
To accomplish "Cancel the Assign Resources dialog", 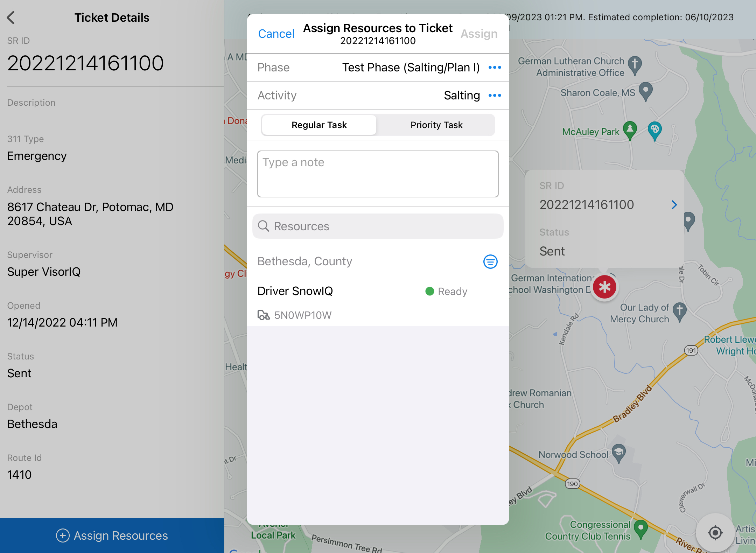I will pyautogui.click(x=276, y=34).
